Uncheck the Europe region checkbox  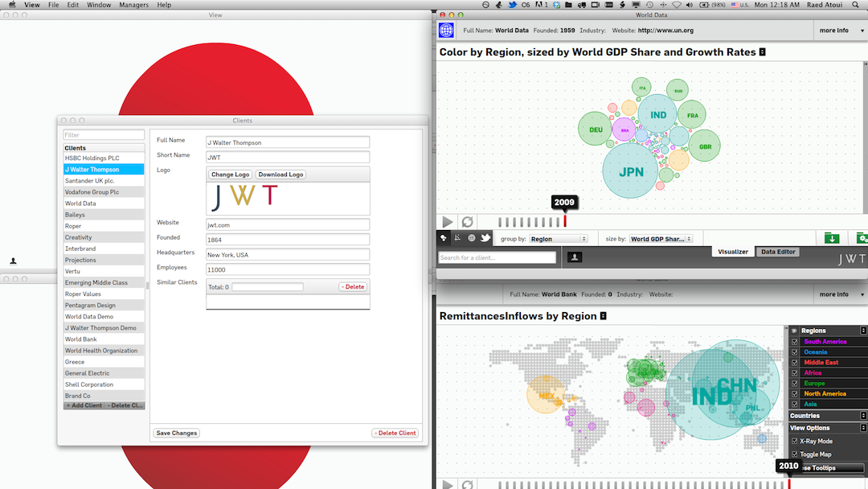pos(795,384)
